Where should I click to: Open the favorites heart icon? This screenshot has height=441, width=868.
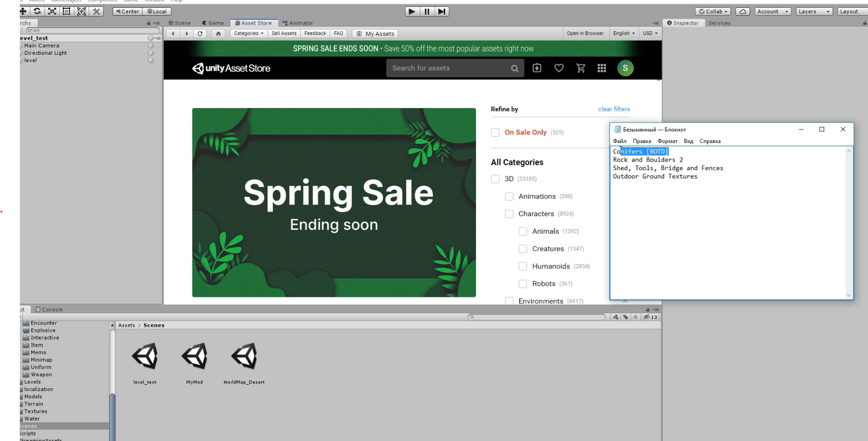coord(559,68)
